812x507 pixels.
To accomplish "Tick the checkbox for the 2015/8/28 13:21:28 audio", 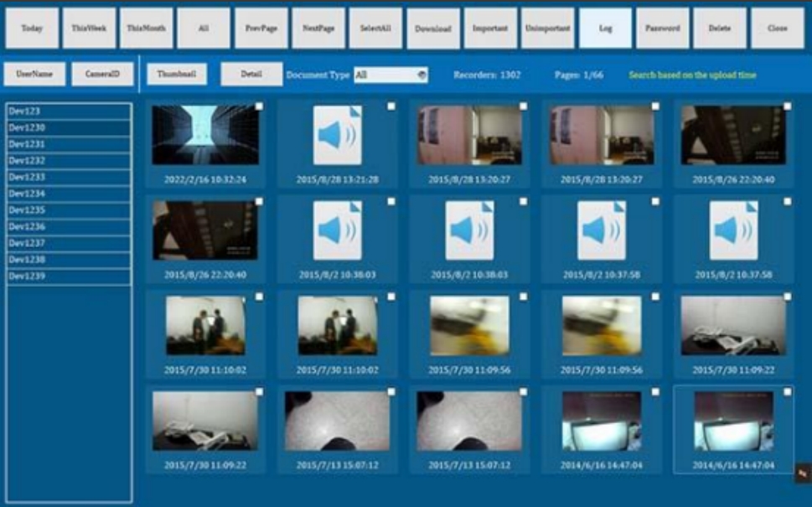I will point(391,106).
